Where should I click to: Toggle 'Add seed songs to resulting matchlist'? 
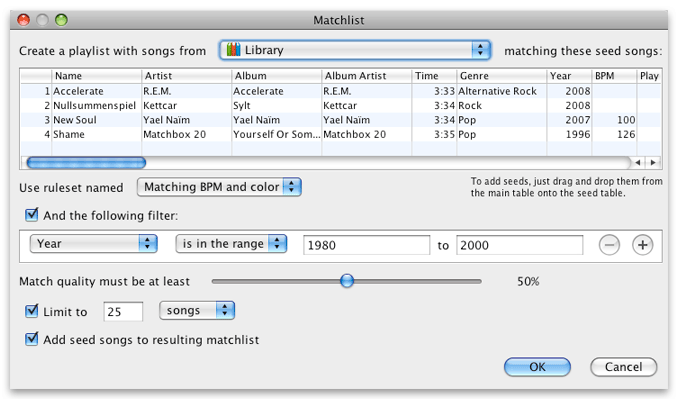[x=32, y=339]
